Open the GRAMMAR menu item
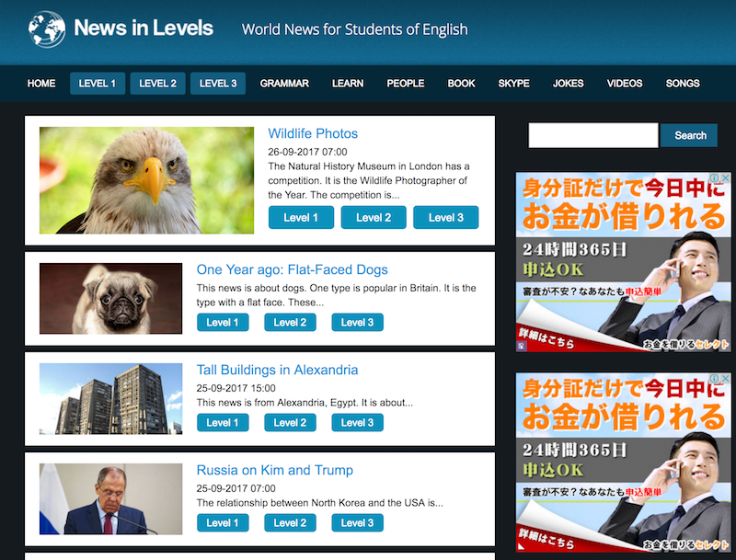736x560 pixels. 284,84
